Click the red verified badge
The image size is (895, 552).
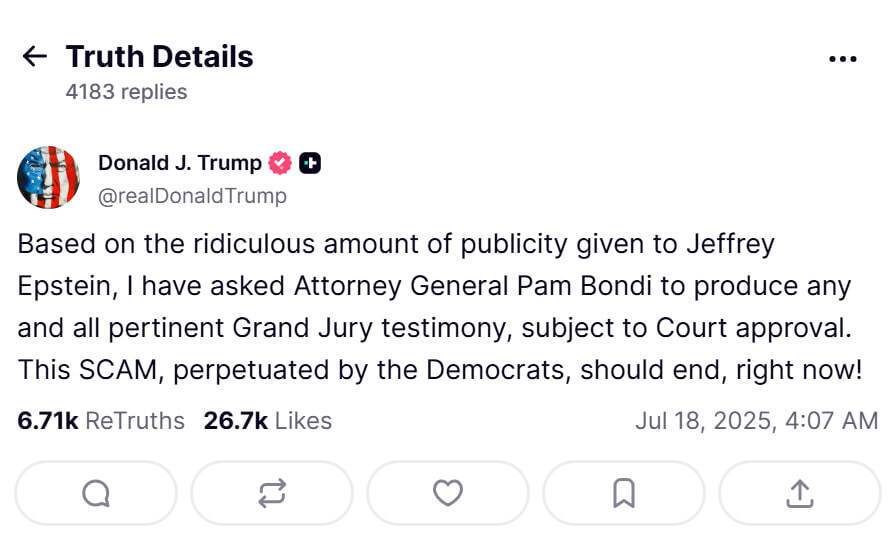pos(281,163)
